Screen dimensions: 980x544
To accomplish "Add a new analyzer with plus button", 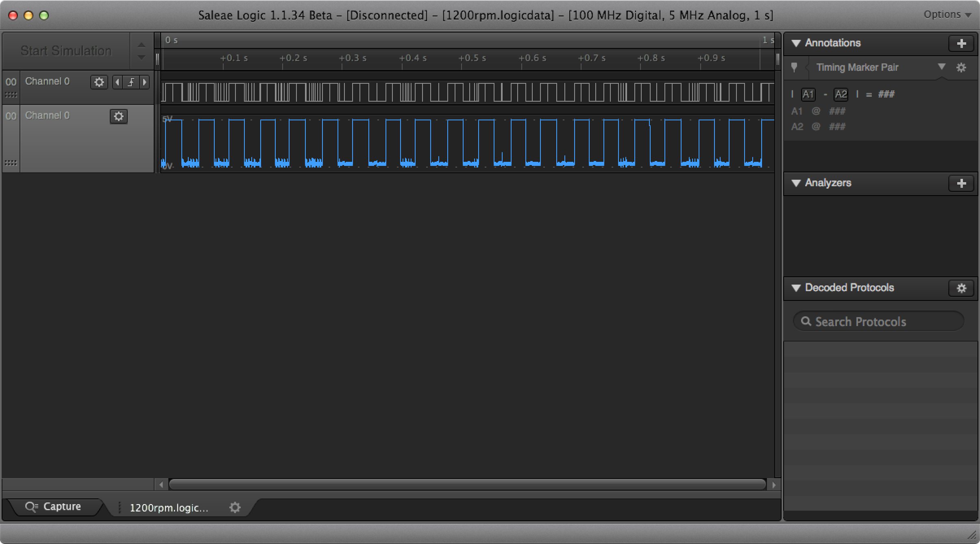I will point(961,183).
